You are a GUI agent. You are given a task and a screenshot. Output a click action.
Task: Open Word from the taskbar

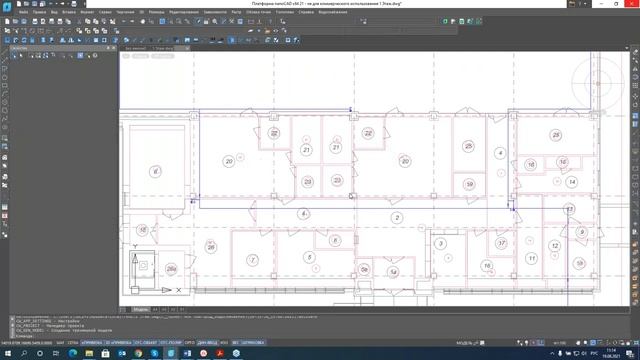pos(187,353)
